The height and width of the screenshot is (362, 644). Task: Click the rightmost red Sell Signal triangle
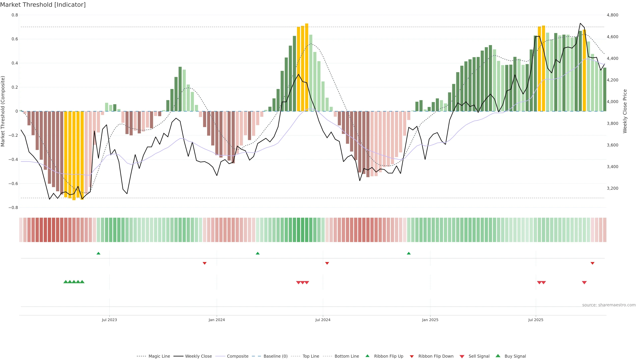584,283
